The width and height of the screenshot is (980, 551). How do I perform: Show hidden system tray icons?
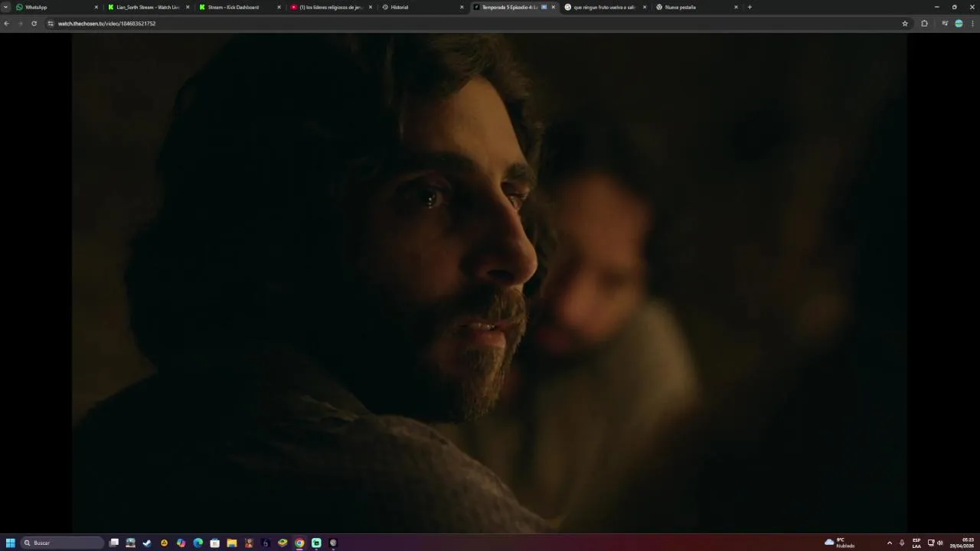coord(889,543)
